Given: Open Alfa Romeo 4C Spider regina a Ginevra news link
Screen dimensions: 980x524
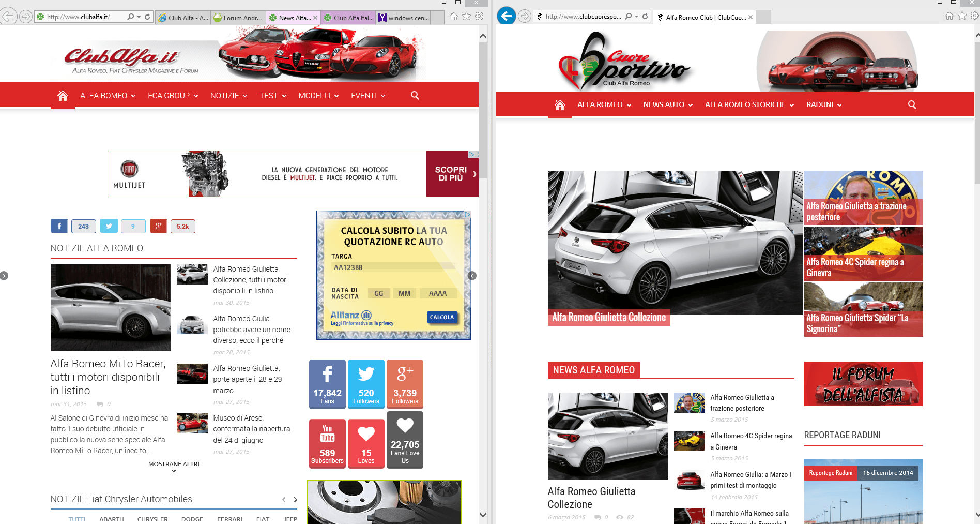Looking at the screenshot, I should pos(751,441).
